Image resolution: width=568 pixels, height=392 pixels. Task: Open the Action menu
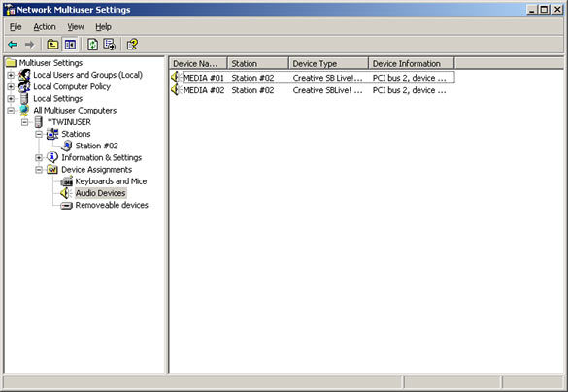tap(45, 27)
